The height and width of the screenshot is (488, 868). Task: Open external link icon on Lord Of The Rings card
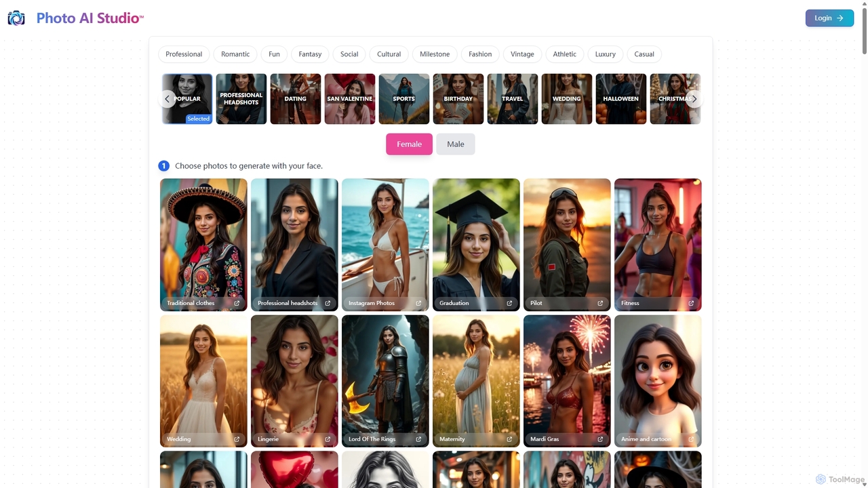tap(418, 439)
